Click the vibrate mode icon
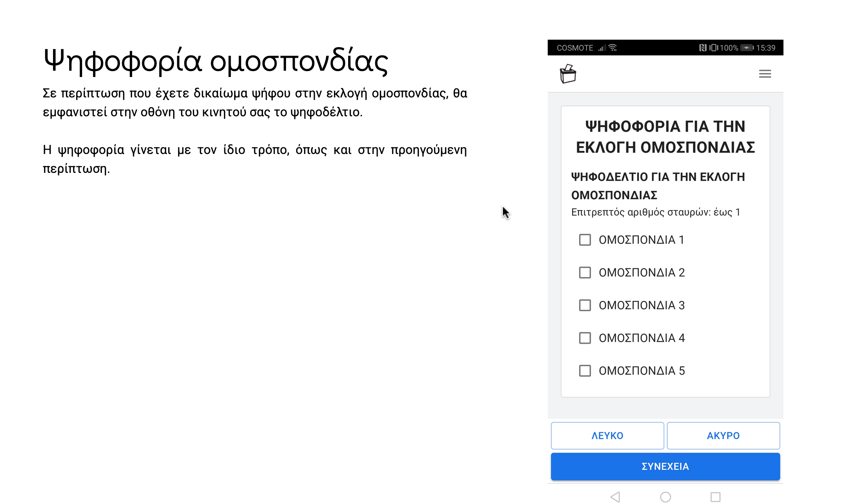The height and width of the screenshot is (504, 842). coord(714,48)
